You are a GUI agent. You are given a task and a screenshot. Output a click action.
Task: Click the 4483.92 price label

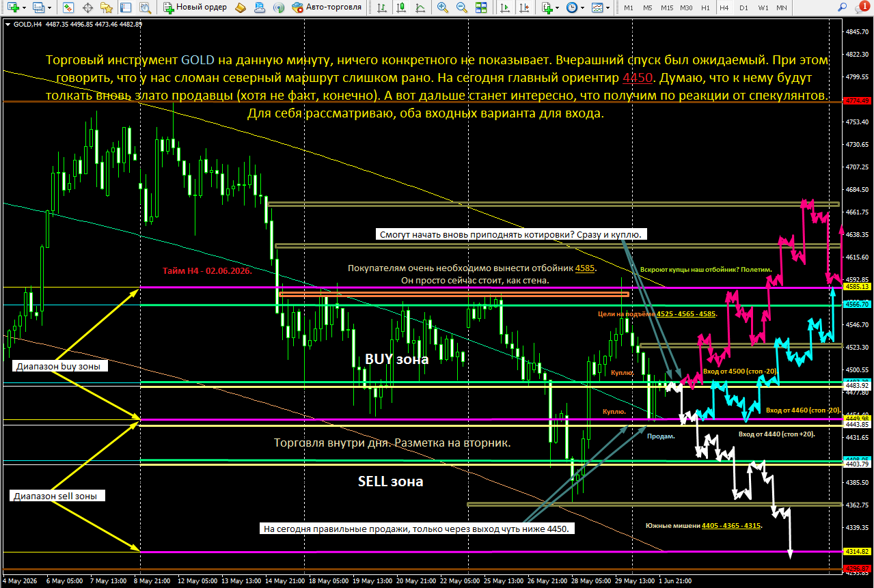click(x=856, y=386)
